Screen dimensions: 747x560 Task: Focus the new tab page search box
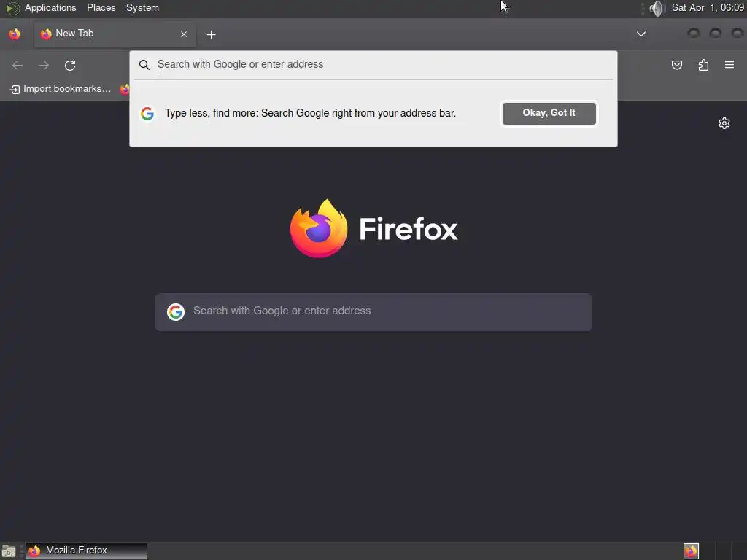(373, 312)
